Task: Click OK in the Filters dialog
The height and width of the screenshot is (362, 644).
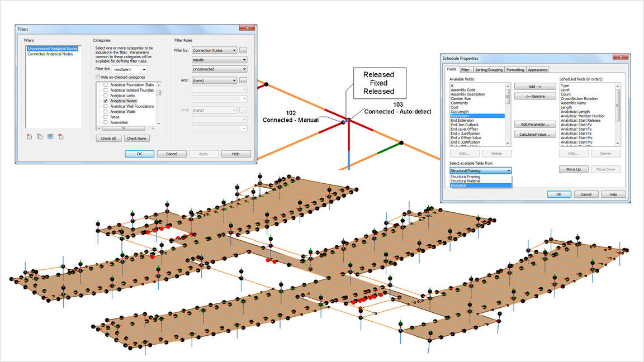Action: click(140, 154)
